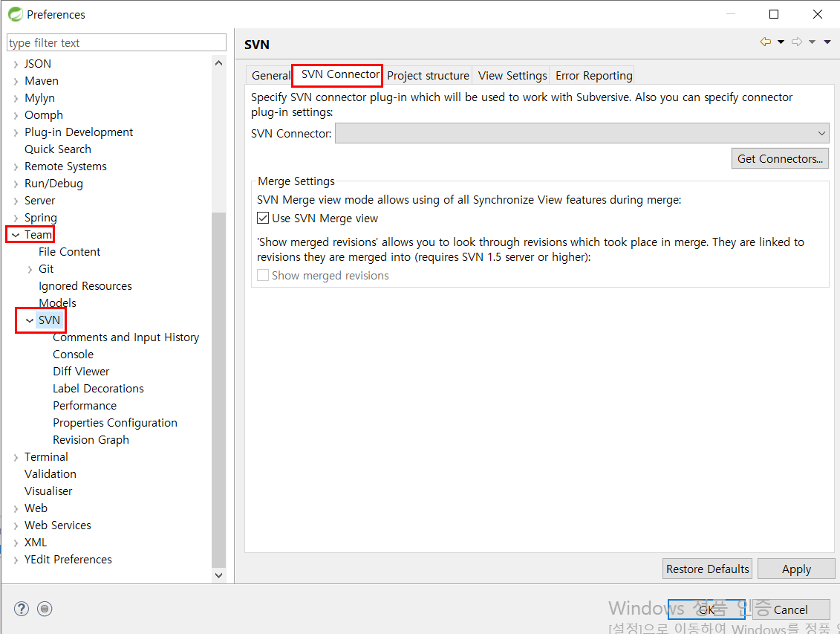Open the forward history dropdown arrow

812,42
